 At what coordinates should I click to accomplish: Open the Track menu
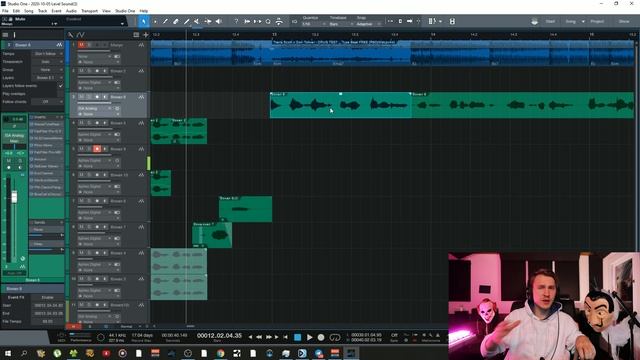point(42,11)
